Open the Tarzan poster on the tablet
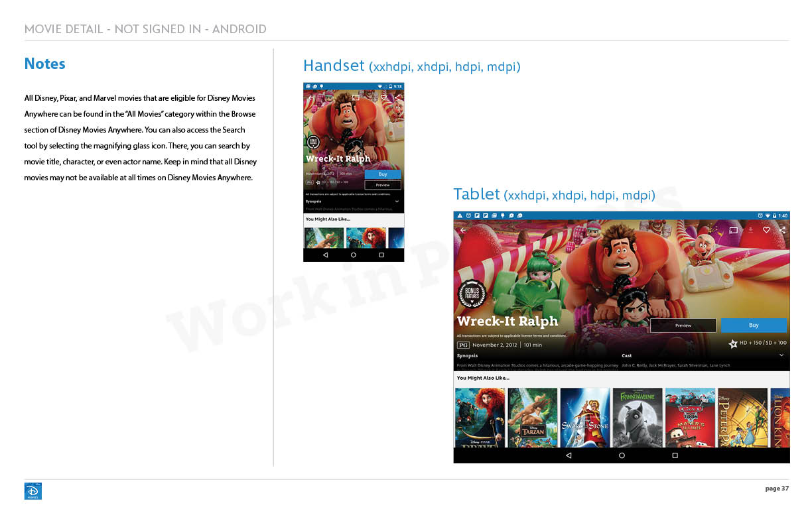The height and width of the screenshot is (525, 812). tap(533, 418)
